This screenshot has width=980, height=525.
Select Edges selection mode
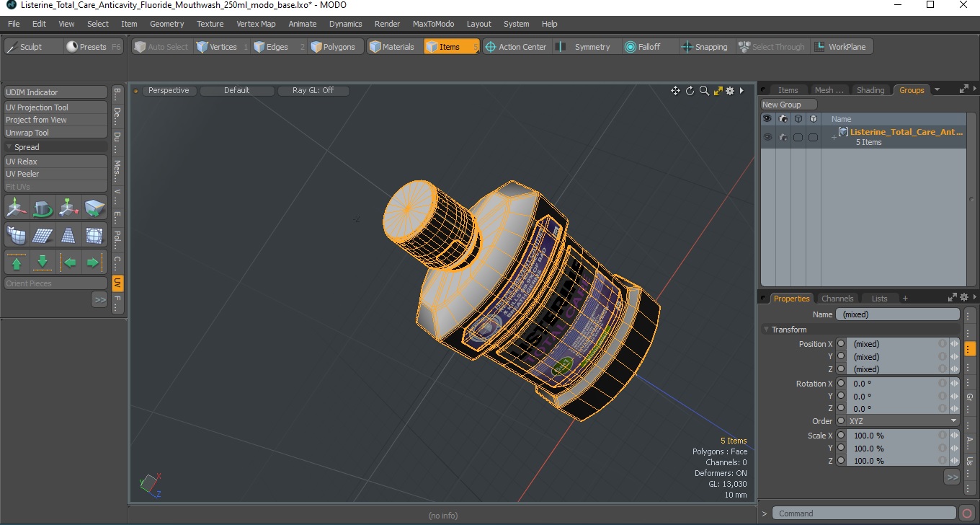(x=279, y=47)
